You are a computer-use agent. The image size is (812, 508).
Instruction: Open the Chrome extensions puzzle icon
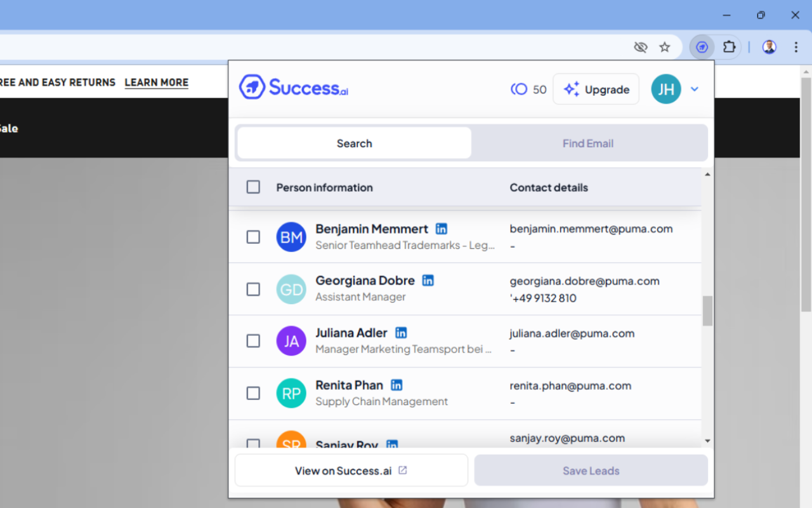click(729, 47)
